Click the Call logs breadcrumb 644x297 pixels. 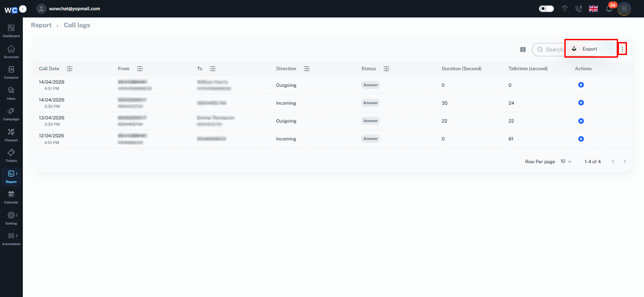(77, 25)
